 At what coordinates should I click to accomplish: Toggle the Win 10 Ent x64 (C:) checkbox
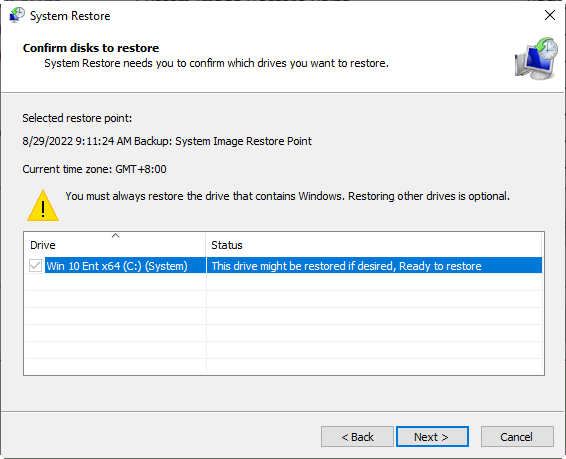pyautogui.click(x=35, y=266)
